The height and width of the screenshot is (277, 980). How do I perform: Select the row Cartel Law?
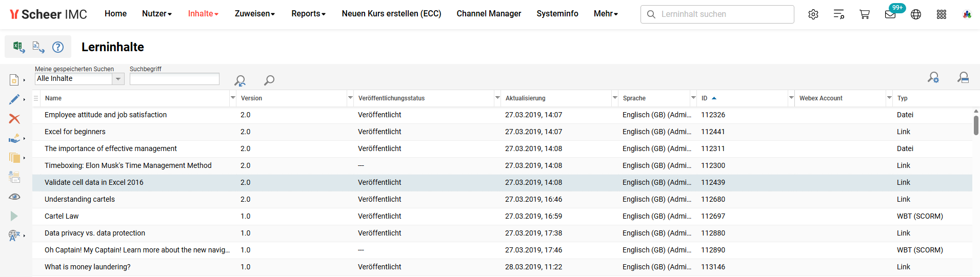[x=502, y=216]
